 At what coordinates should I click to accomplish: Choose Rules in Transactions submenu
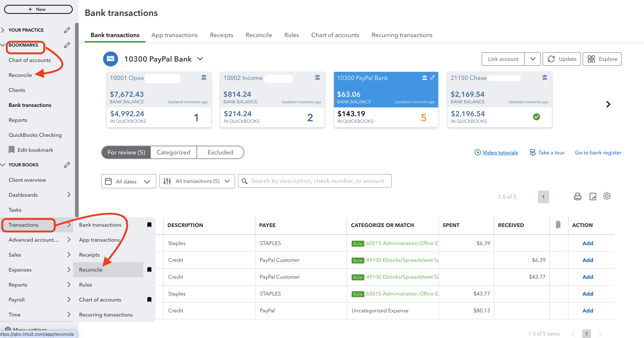click(85, 285)
